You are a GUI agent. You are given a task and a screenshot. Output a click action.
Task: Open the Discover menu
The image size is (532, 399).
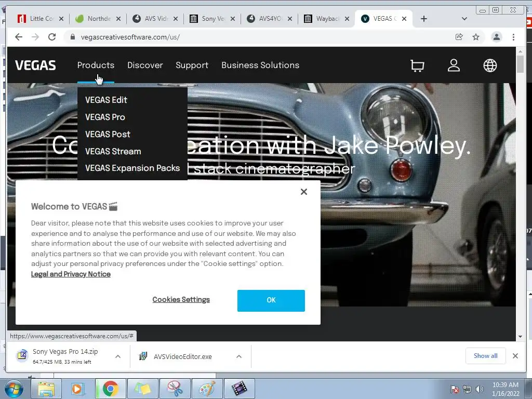[x=145, y=65]
